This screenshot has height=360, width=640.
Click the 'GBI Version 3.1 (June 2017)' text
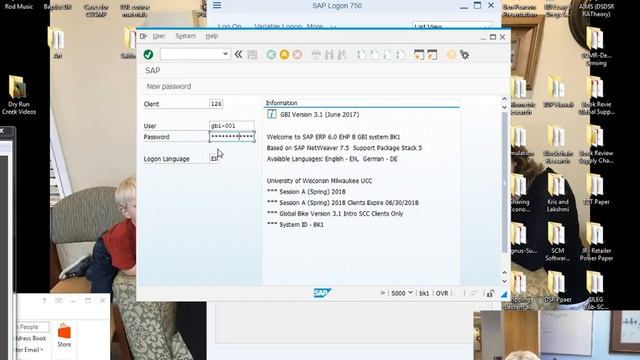coord(320,115)
